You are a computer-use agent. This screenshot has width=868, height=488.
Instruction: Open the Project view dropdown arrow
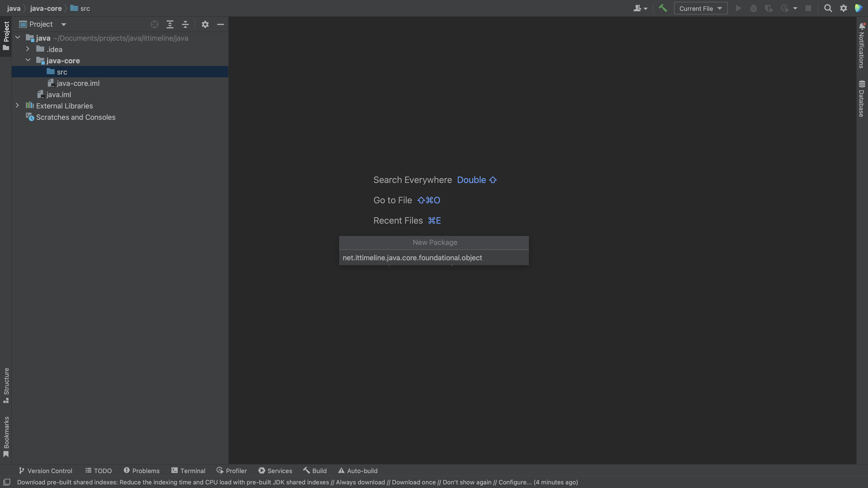coord(64,24)
